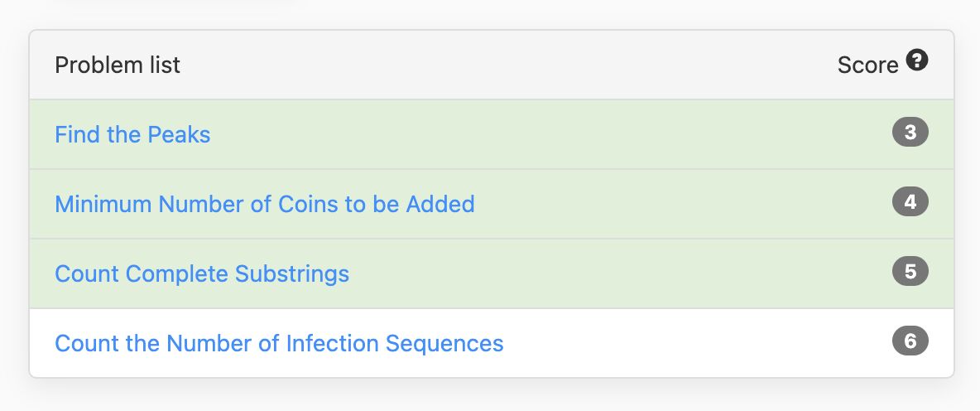
Task: Click the gray Problem list header bar
Action: pyautogui.click(x=492, y=65)
